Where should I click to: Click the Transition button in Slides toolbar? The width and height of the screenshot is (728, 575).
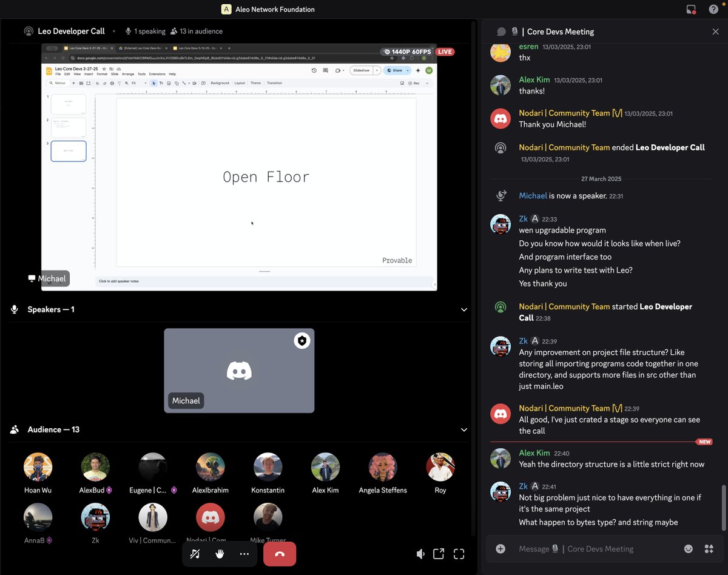[x=274, y=83]
